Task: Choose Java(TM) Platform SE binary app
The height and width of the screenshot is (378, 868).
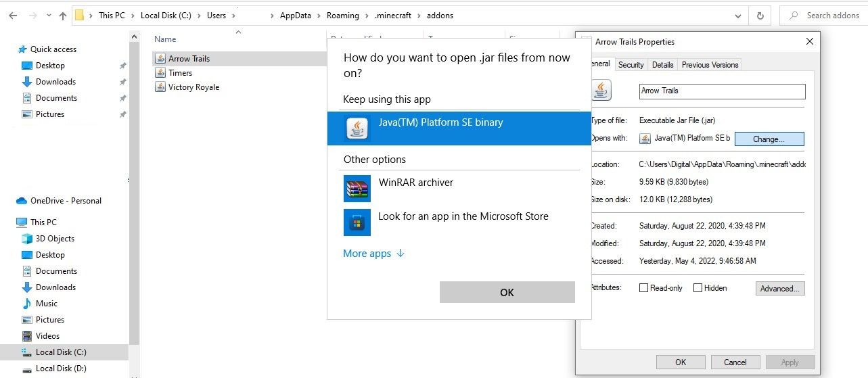Action: click(x=459, y=128)
